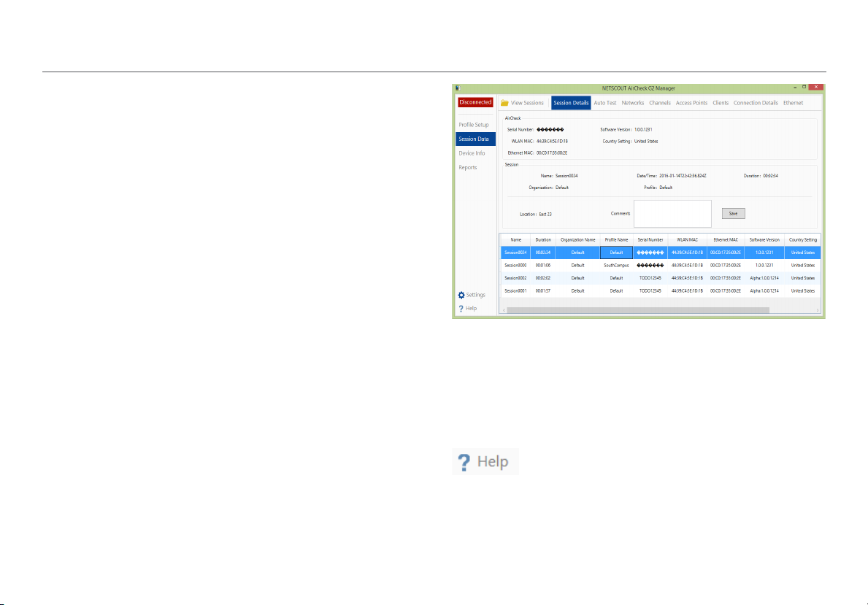
Task: Click the WLAN MAC column header
Action: tap(687, 240)
